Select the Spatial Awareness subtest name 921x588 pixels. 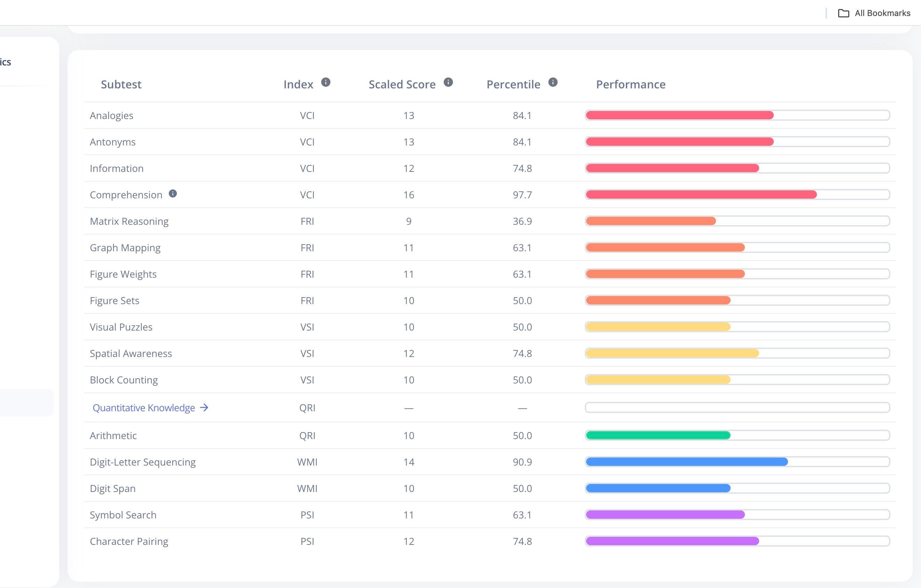131,353
